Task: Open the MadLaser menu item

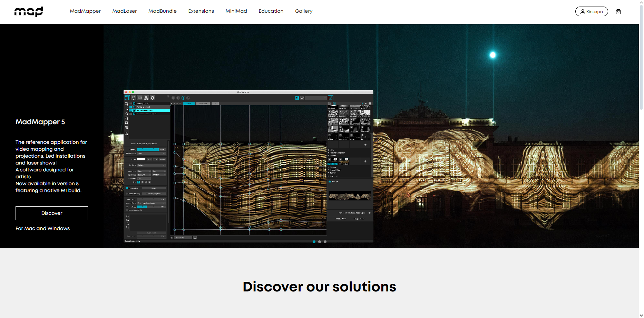Action: click(x=125, y=11)
